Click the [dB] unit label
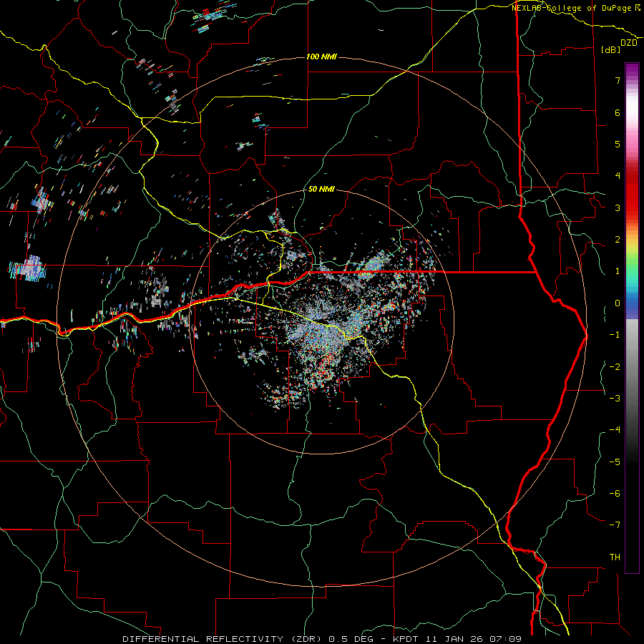The width and height of the screenshot is (644, 644). (x=611, y=49)
